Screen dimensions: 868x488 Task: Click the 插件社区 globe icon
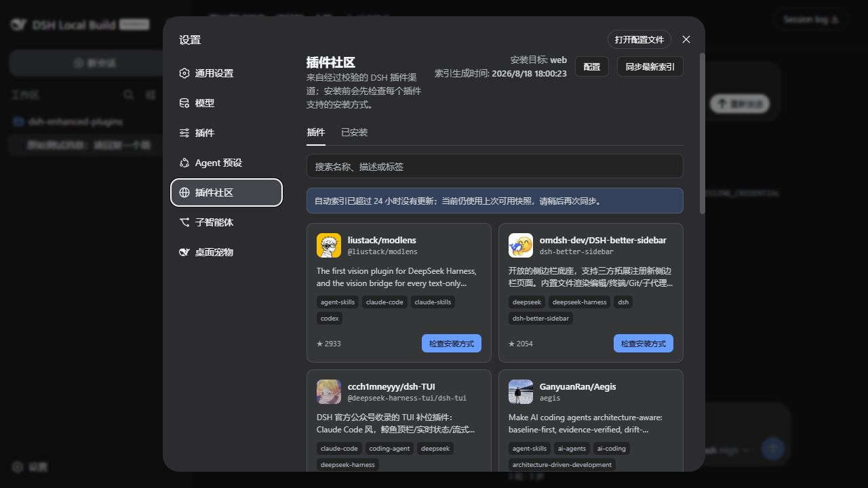[184, 192]
